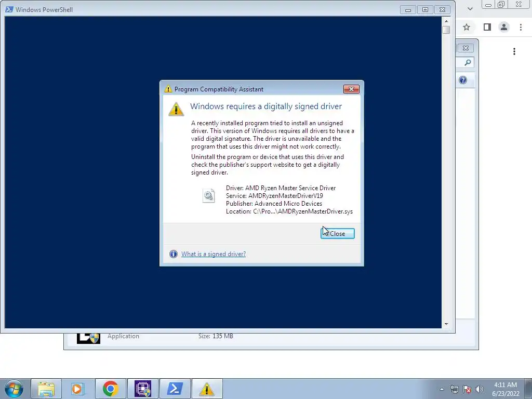Click Show desktop strip at taskbar end
Image resolution: width=532 pixels, height=399 pixels.
[x=528, y=389]
